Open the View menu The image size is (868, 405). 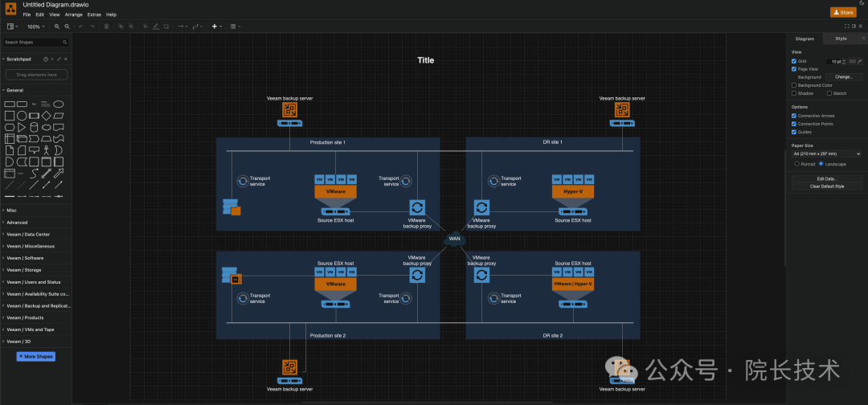point(55,14)
